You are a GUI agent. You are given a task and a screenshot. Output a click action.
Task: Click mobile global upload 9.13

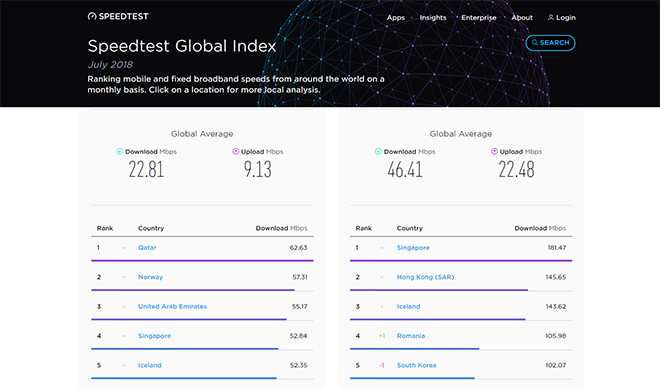click(x=258, y=170)
